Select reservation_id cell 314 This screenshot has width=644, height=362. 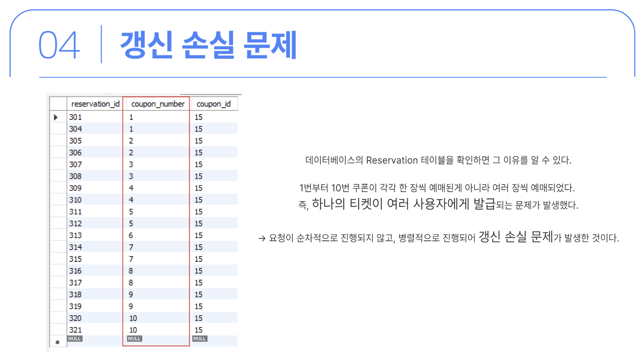75,247
